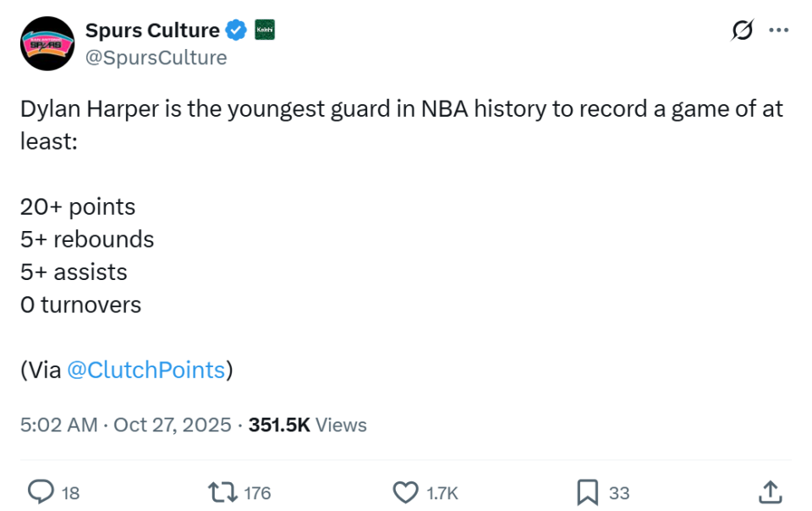Open the three-dot more options menu
This screenshot has height=511, width=812.
(x=778, y=30)
